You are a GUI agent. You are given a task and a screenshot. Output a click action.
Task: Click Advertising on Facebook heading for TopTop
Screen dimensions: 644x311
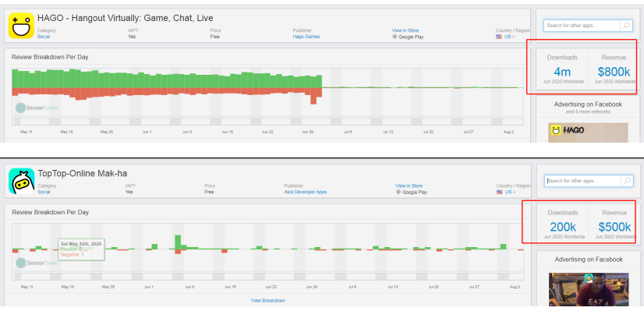point(589,260)
